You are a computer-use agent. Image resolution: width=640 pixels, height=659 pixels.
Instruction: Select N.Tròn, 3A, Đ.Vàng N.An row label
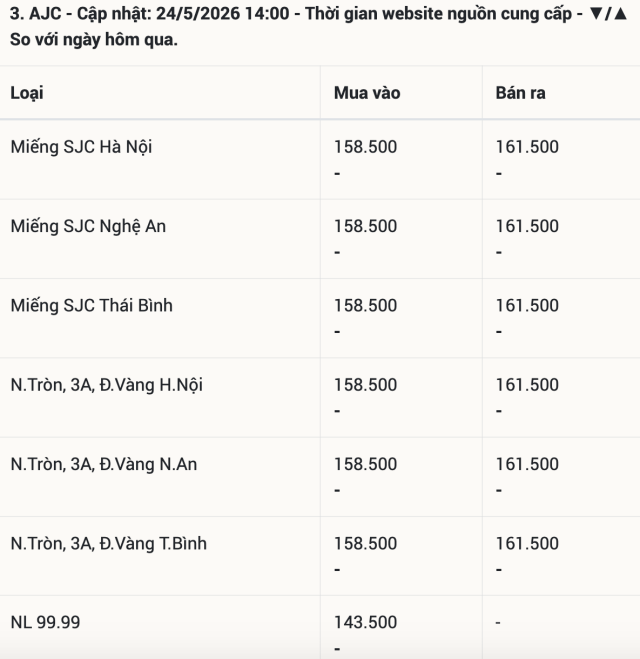(104, 464)
